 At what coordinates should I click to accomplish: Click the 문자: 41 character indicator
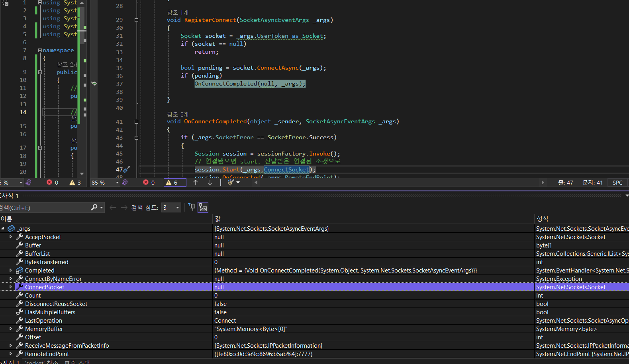[x=592, y=183]
